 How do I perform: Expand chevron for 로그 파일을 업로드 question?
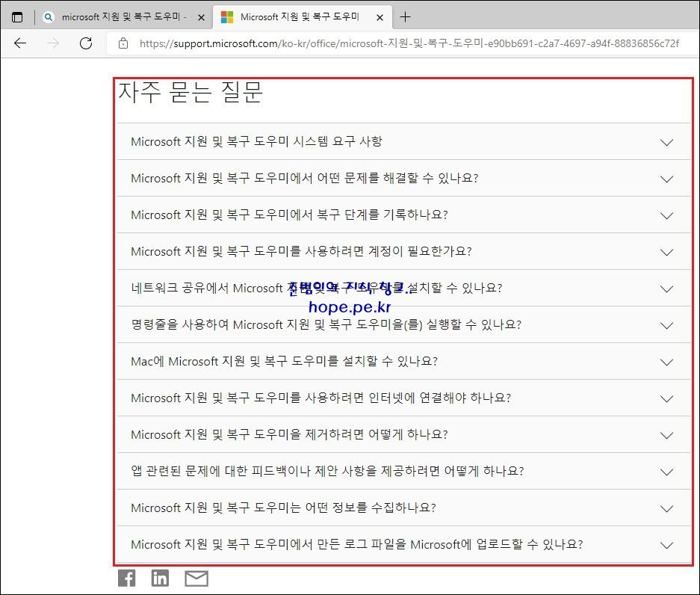pos(666,546)
